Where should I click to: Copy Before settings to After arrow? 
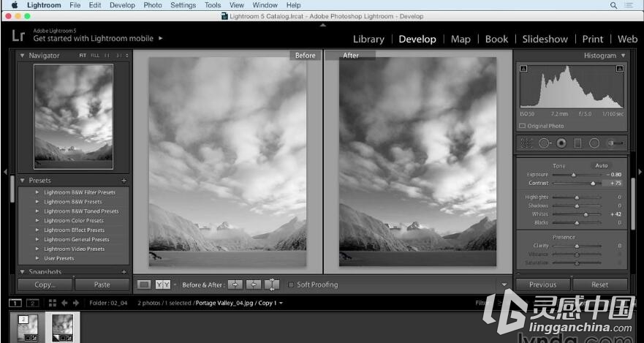235,284
